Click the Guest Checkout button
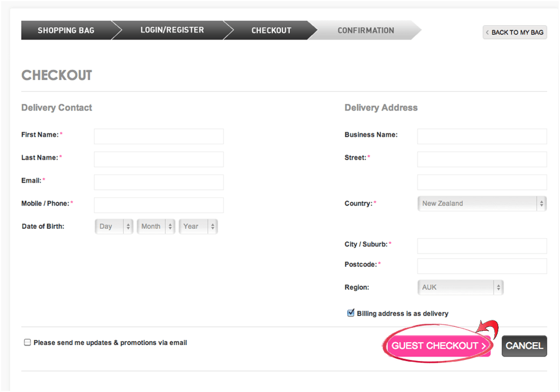 coord(438,346)
